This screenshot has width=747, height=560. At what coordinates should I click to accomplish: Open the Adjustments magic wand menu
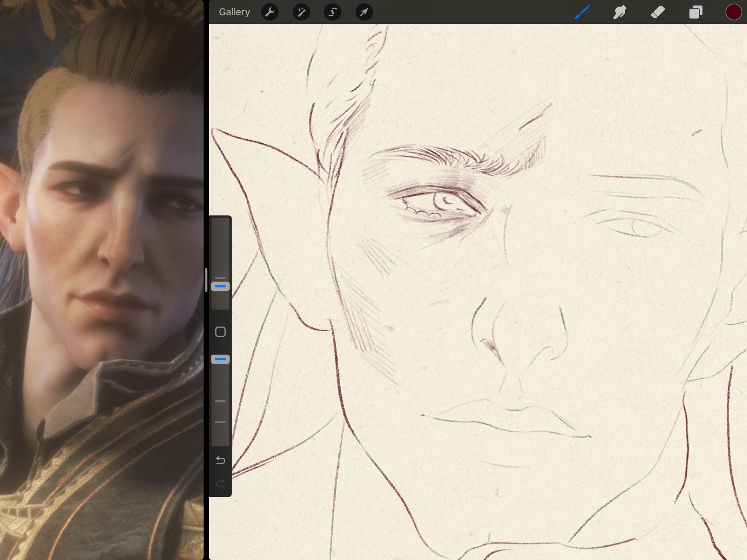coord(301,12)
